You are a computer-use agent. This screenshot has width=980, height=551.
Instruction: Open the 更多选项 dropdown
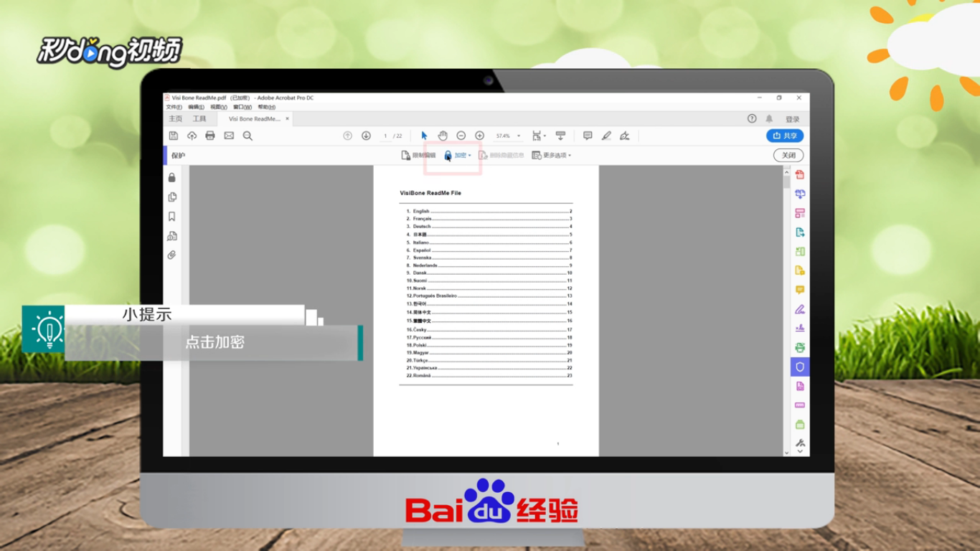[x=552, y=155]
